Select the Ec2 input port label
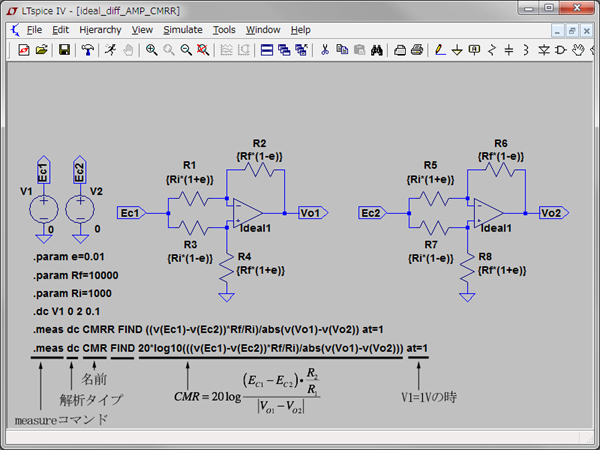600x450 pixels. (370, 213)
